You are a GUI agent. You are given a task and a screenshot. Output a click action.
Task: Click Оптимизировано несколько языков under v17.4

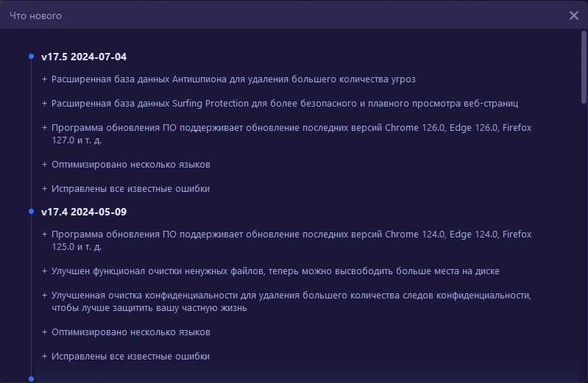pos(131,332)
